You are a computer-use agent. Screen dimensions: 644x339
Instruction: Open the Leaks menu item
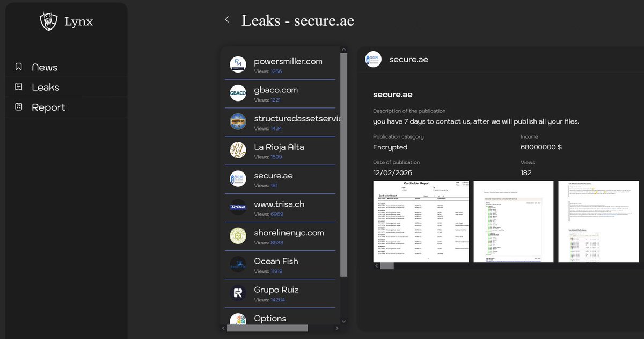tap(66, 87)
